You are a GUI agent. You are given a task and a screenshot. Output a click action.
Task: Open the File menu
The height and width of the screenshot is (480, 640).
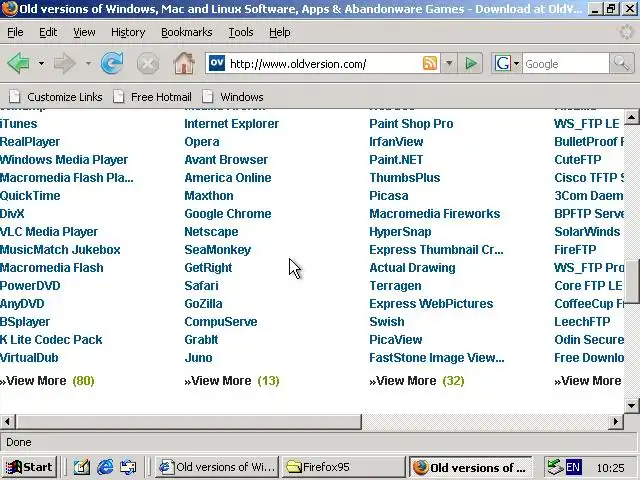coord(15,32)
